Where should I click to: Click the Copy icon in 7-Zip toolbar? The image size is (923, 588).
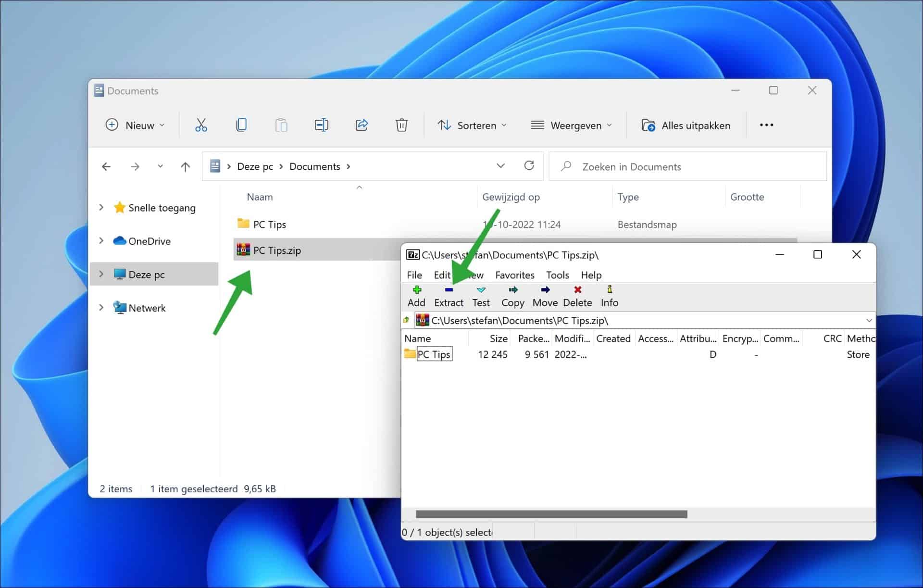click(x=512, y=296)
